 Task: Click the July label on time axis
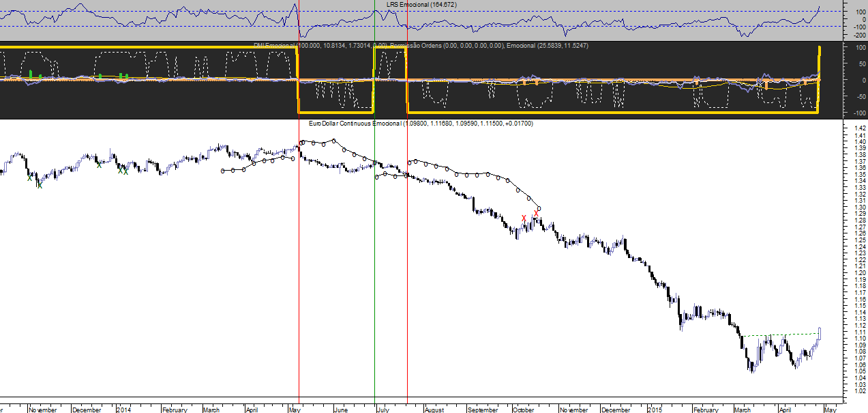click(383, 410)
